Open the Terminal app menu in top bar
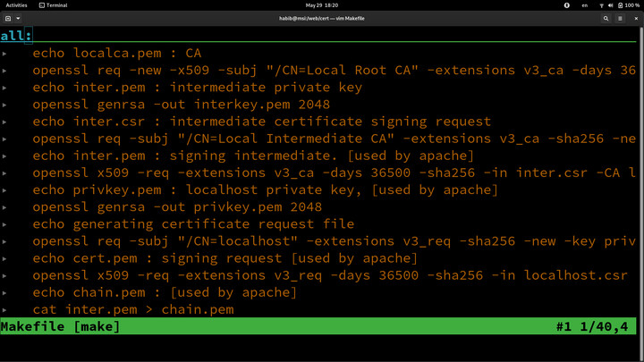644x362 pixels. [53, 5]
